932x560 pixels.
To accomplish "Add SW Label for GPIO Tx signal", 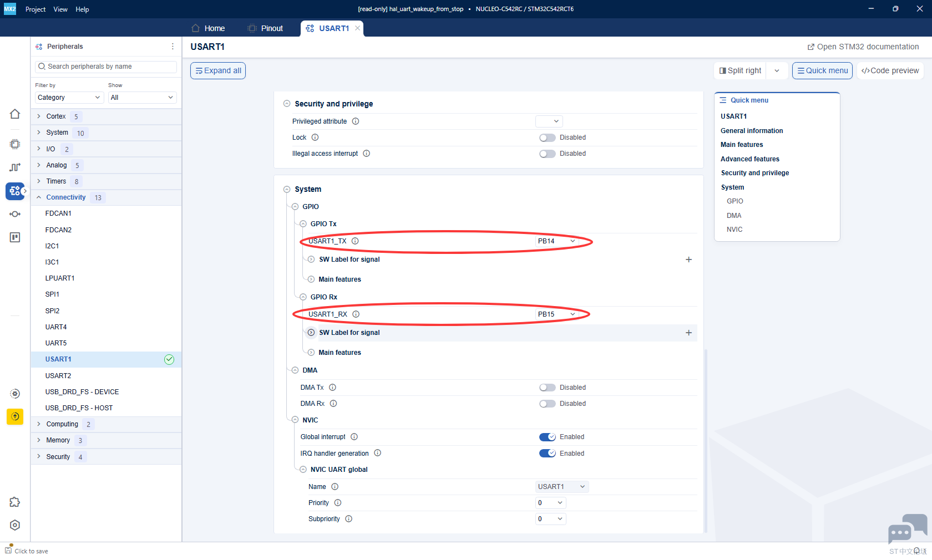I will 688,259.
